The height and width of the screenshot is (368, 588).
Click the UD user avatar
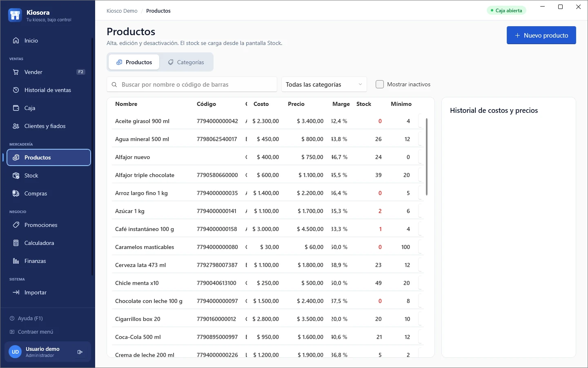(15, 352)
